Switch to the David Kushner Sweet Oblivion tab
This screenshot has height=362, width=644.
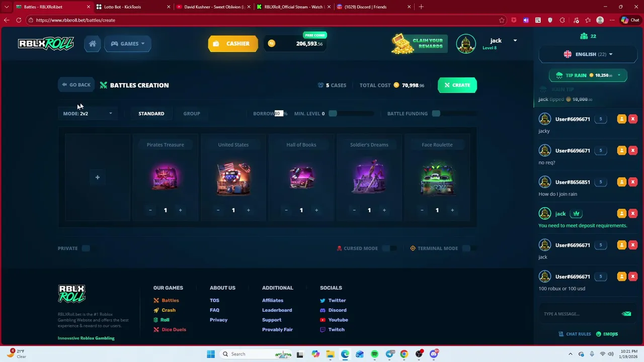(214, 7)
